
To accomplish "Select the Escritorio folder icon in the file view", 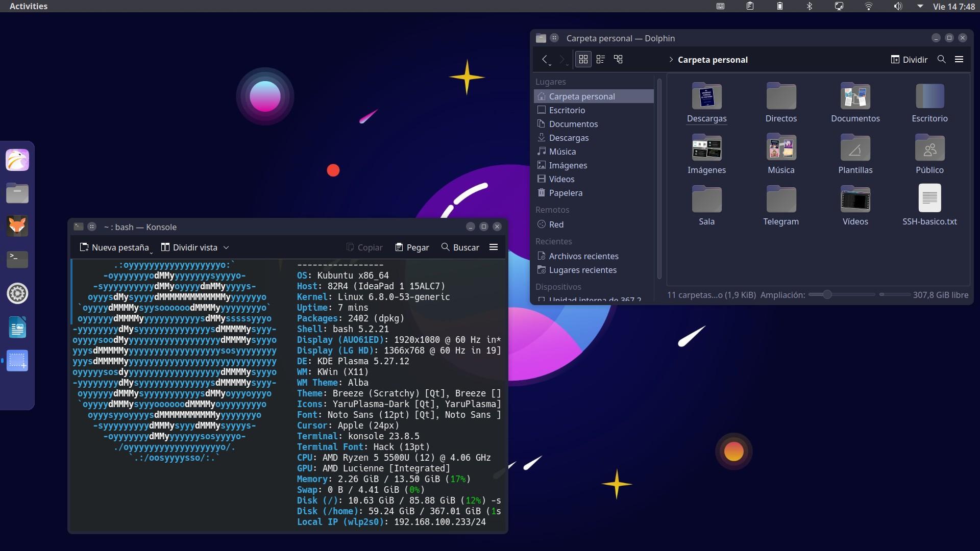I will point(929,96).
